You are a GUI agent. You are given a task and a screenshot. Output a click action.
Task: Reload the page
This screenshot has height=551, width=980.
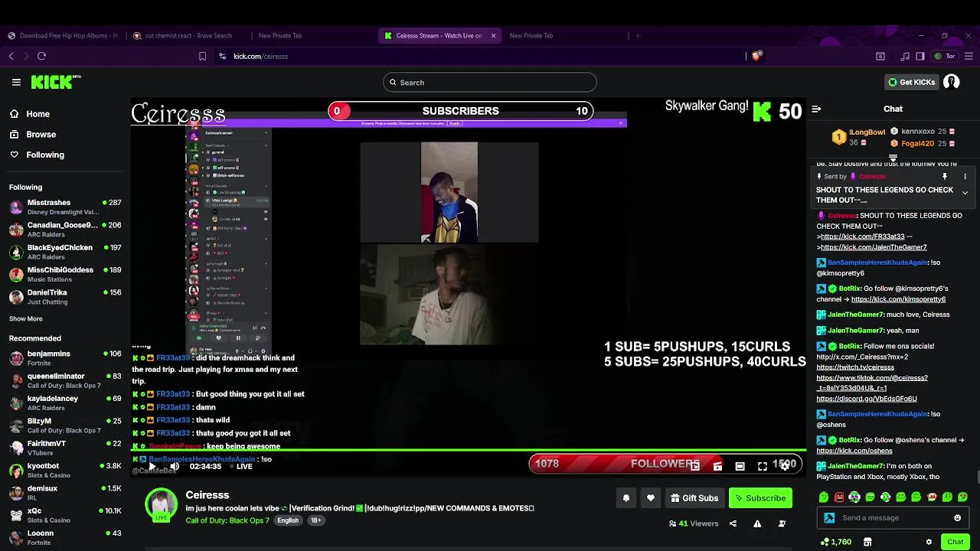coord(41,56)
